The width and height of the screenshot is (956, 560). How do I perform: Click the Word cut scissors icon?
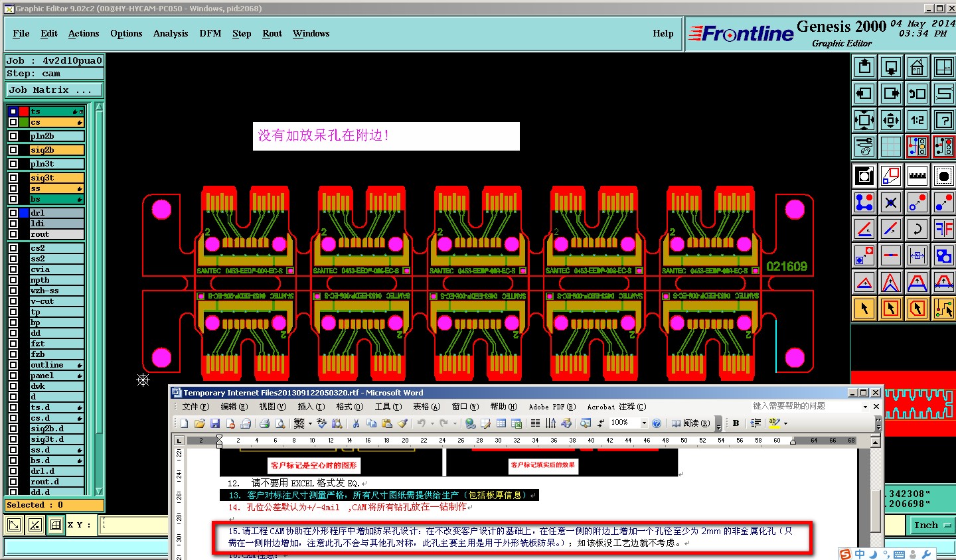[x=356, y=423]
